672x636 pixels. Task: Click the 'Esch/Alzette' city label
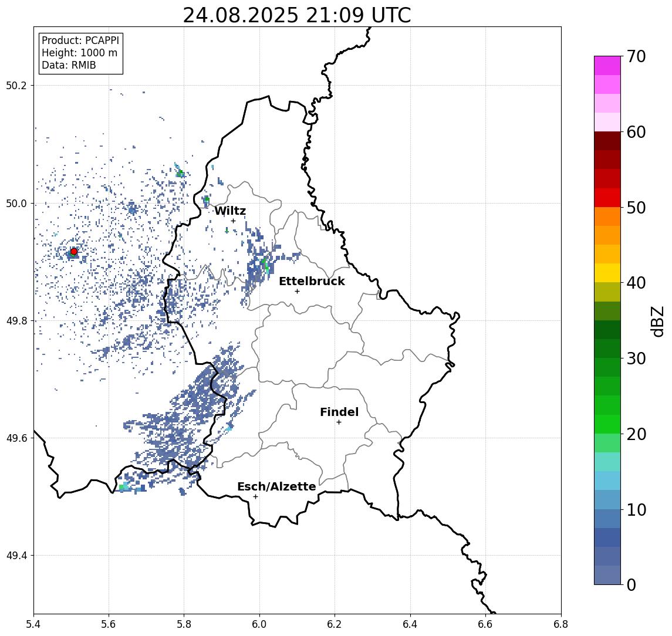click(276, 486)
